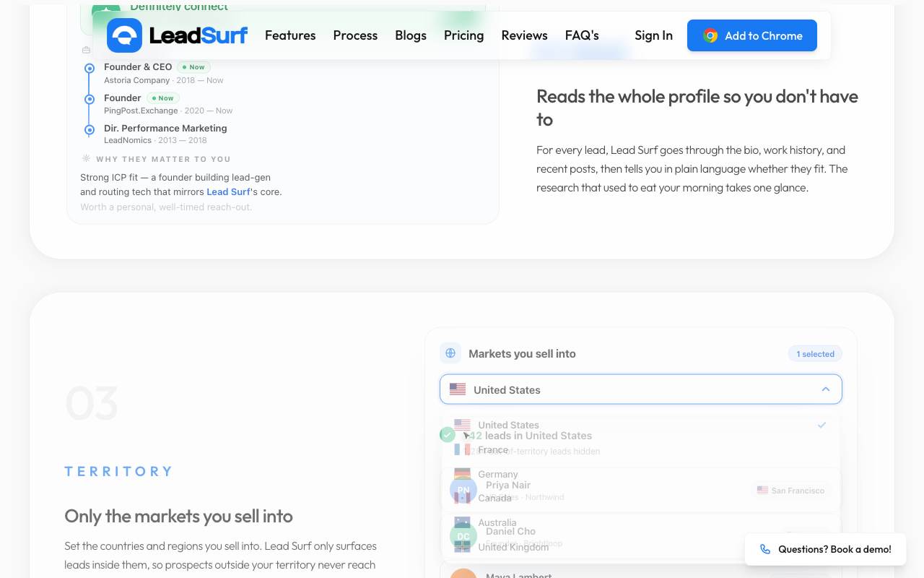Click the PingPost.Exchange text
This screenshot has width=924, height=578.
pyautogui.click(x=141, y=111)
